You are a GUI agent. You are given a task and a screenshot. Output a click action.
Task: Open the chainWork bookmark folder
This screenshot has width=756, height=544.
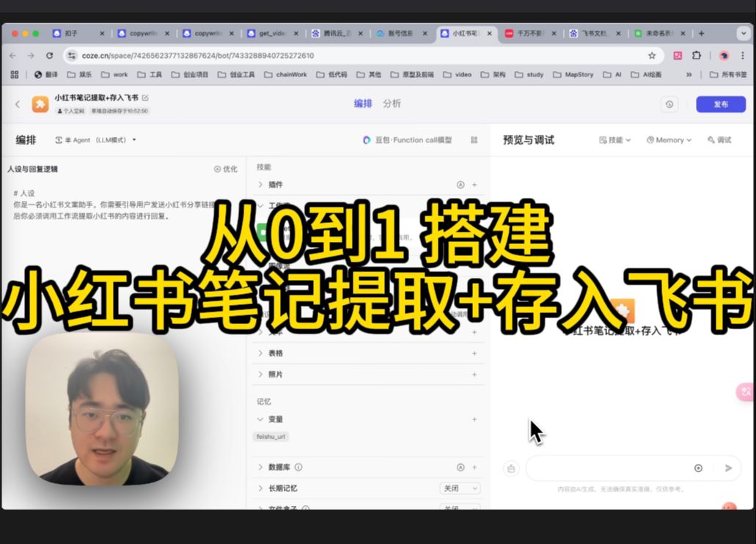285,74
